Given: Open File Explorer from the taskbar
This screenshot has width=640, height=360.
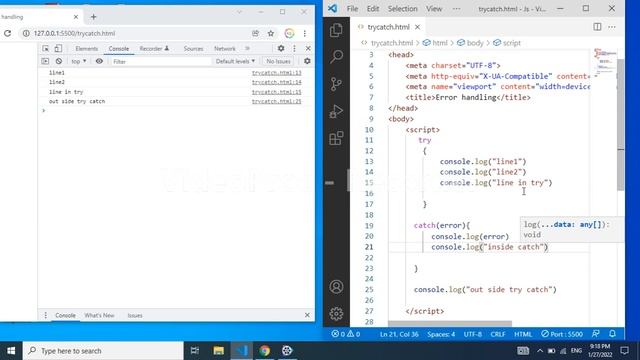Looking at the screenshot, I should (x=218, y=351).
